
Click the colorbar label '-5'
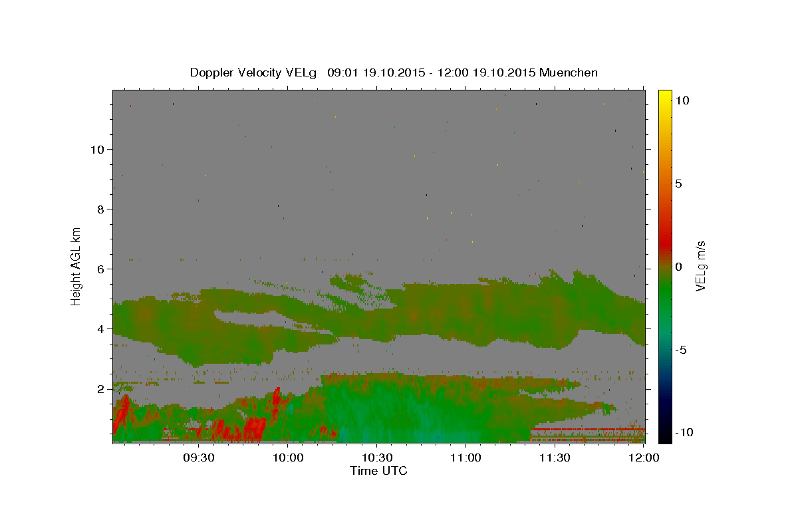tap(682, 350)
